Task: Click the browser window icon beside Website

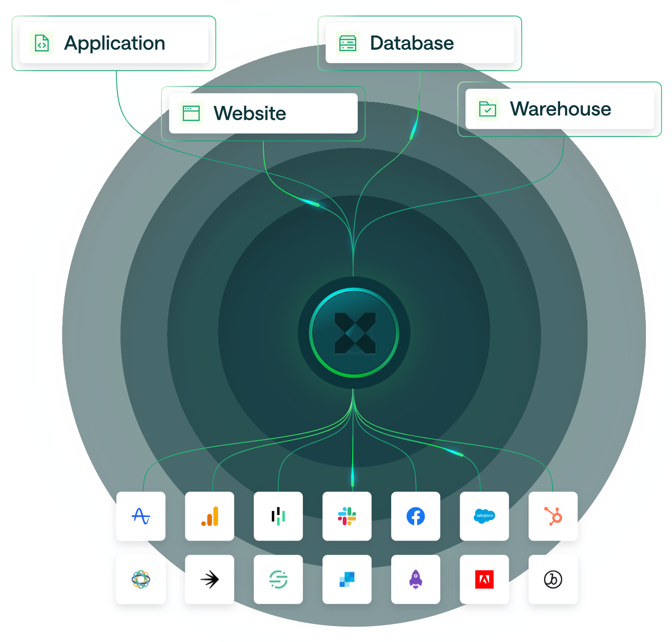Action: (x=191, y=113)
